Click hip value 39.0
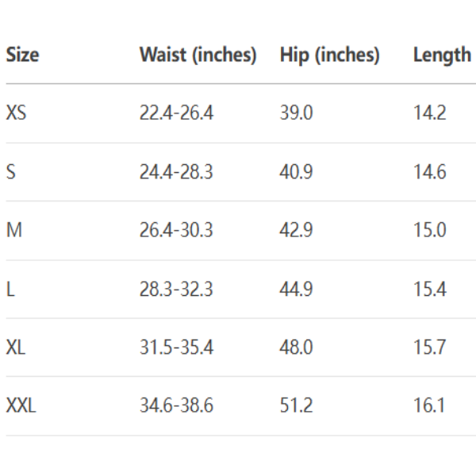This screenshot has height=476, width=476. 296,113
